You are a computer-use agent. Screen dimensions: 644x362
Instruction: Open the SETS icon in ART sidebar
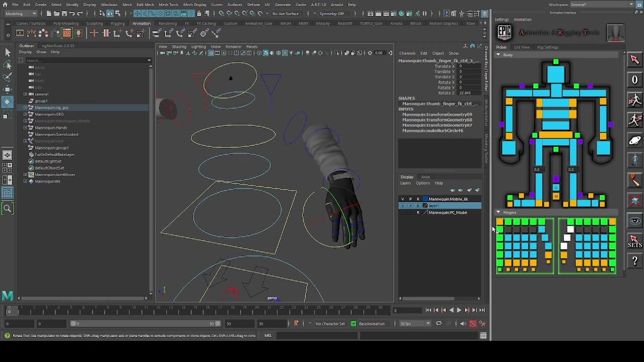[x=634, y=242]
